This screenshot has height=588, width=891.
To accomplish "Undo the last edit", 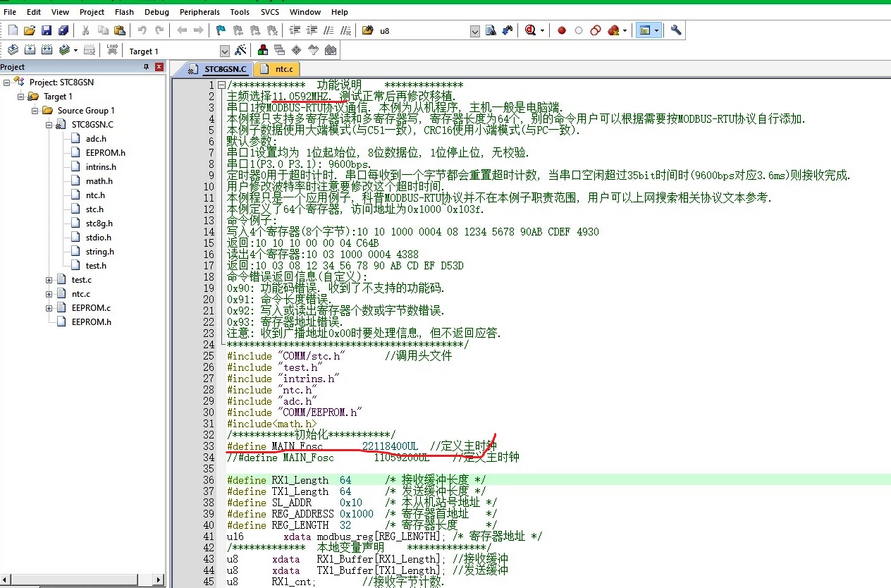I will [x=142, y=30].
